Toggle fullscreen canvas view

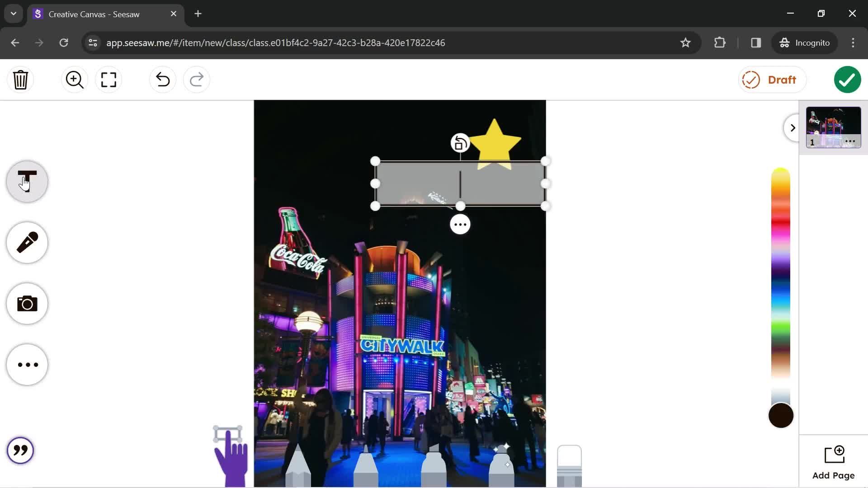pyautogui.click(x=108, y=80)
